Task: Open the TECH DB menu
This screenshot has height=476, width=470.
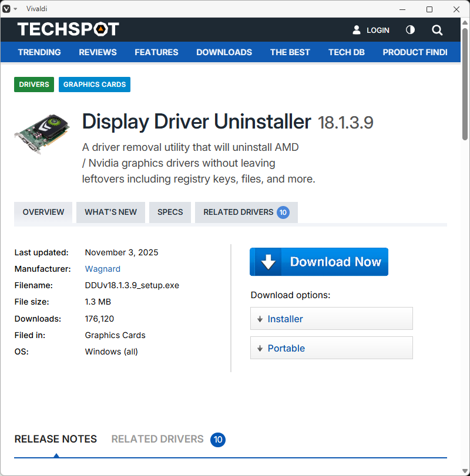Action: pyautogui.click(x=347, y=52)
